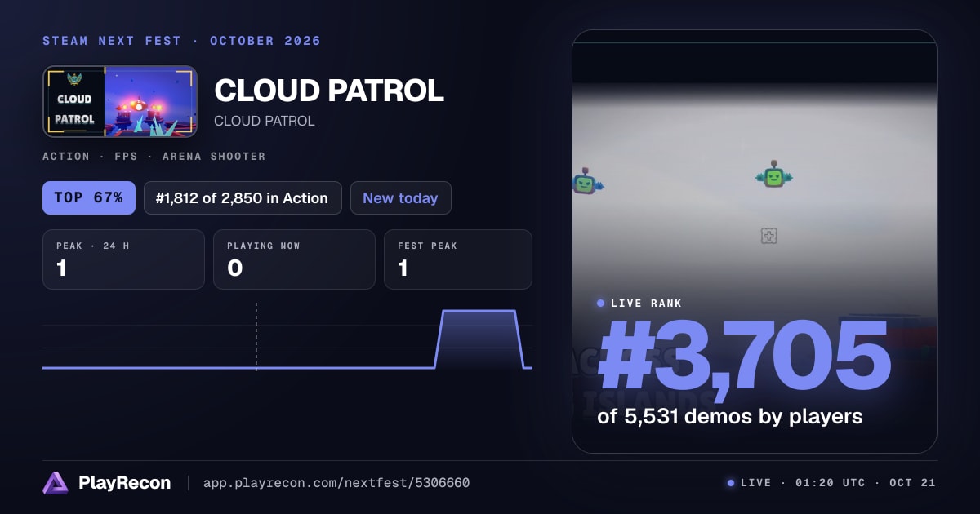980x514 pixels.
Task: Click the plateau peak in player chart
Action: point(478,311)
